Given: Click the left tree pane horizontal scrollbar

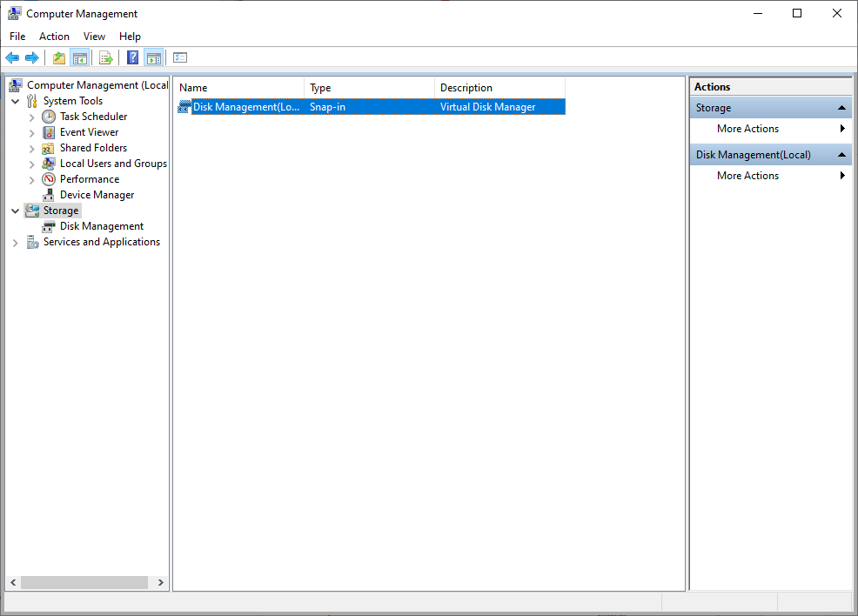Looking at the screenshot, I should point(84,582).
